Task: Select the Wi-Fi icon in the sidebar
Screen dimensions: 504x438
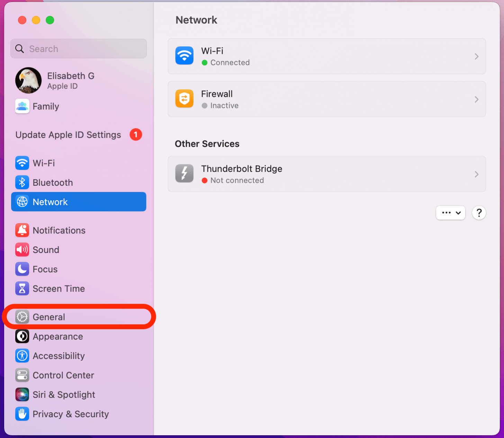Action: [x=22, y=163]
